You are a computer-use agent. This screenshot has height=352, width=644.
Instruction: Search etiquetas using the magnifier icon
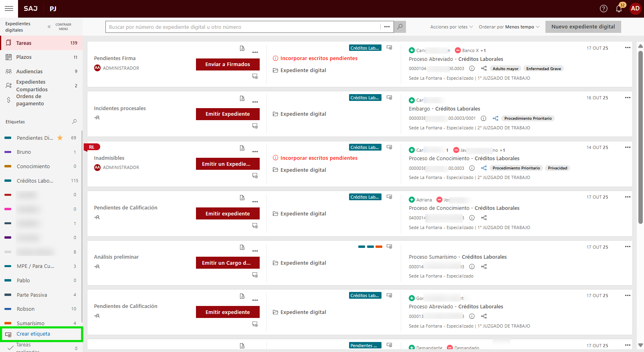[x=74, y=122]
